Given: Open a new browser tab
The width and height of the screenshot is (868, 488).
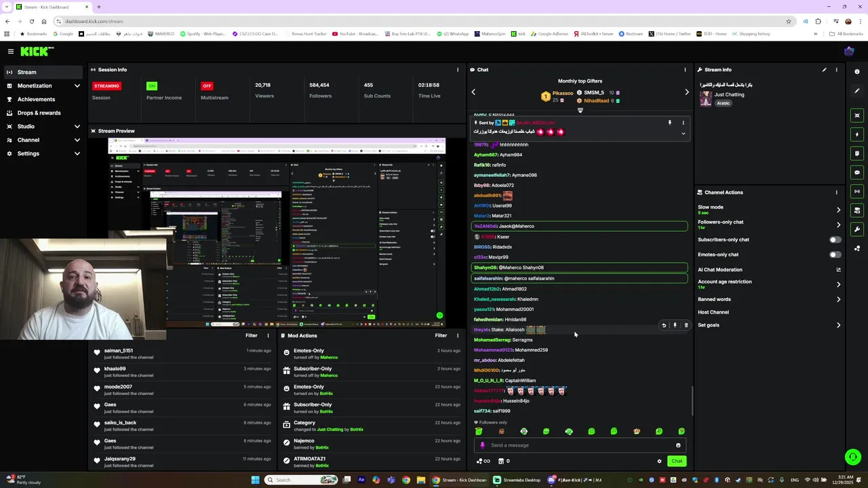Looking at the screenshot, I should (98, 7).
